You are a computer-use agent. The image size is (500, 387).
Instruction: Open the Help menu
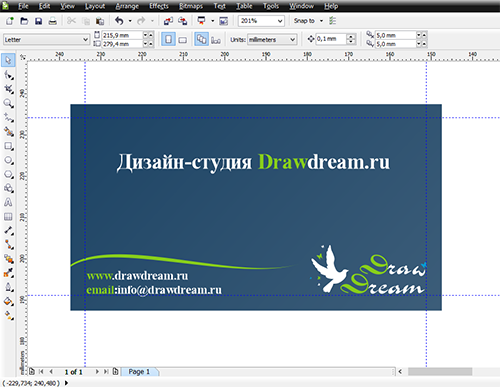[x=331, y=6]
